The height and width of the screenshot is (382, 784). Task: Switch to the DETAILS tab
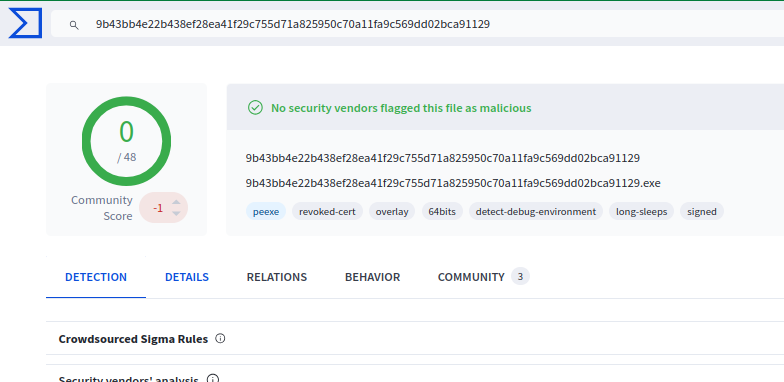click(x=187, y=277)
